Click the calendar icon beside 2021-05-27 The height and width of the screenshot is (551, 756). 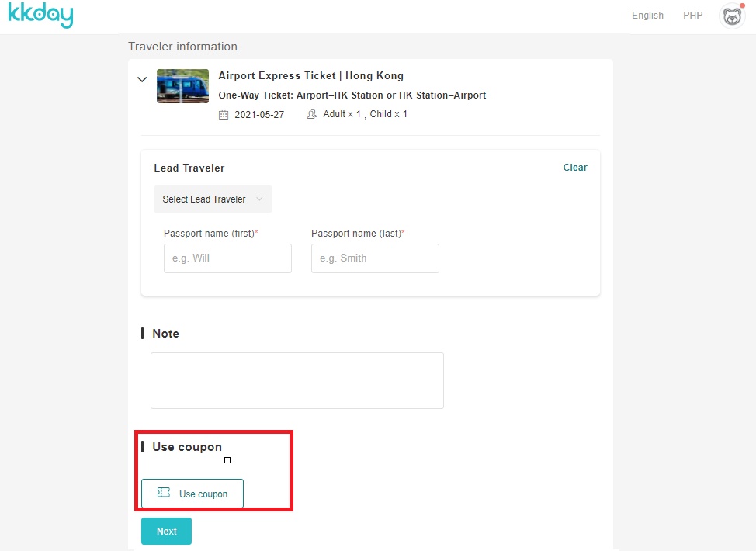[224, 115]
